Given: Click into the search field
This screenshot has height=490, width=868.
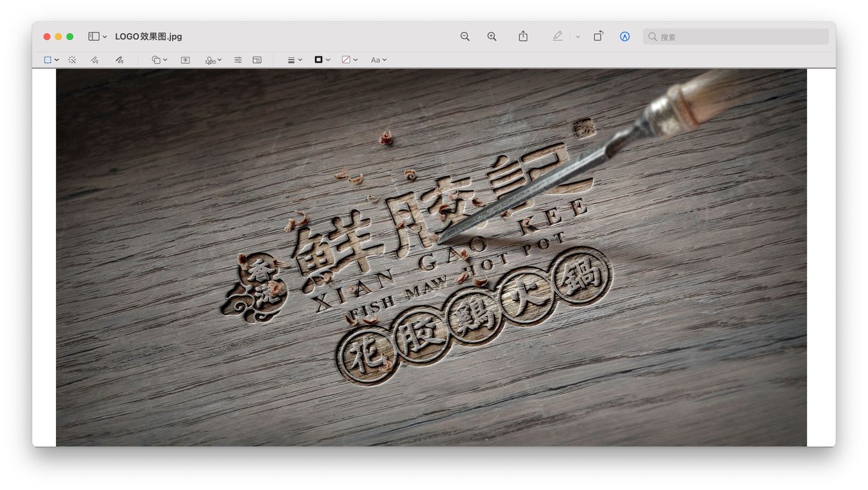Looking at the screenshot, I should coord(736,36).
